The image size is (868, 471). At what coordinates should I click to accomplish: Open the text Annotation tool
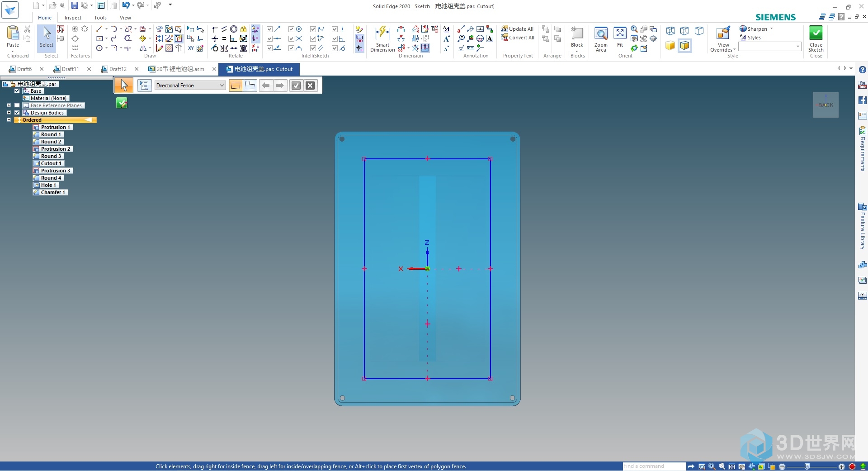[x=490, y=38]
